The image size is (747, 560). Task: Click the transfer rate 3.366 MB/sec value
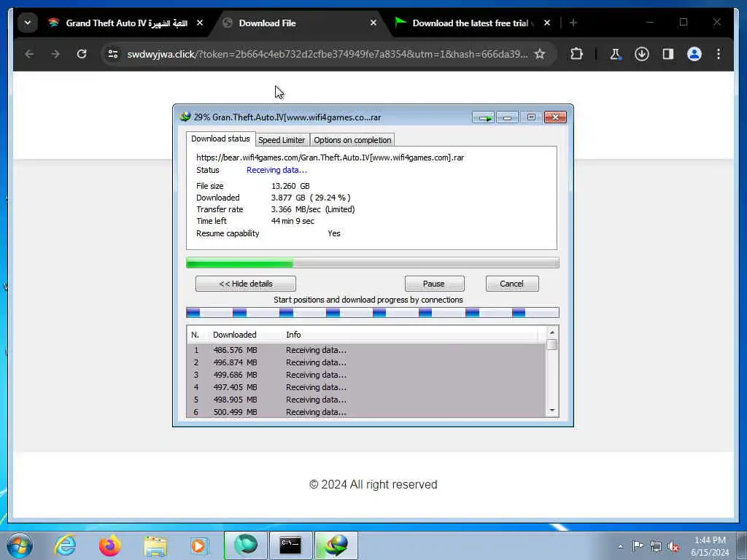tap(313, 209)
